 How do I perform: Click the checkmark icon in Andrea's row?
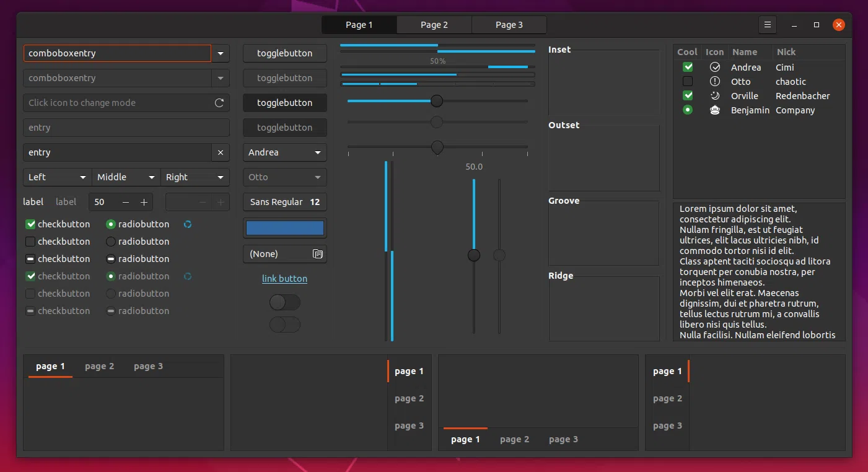click(715, 67)
